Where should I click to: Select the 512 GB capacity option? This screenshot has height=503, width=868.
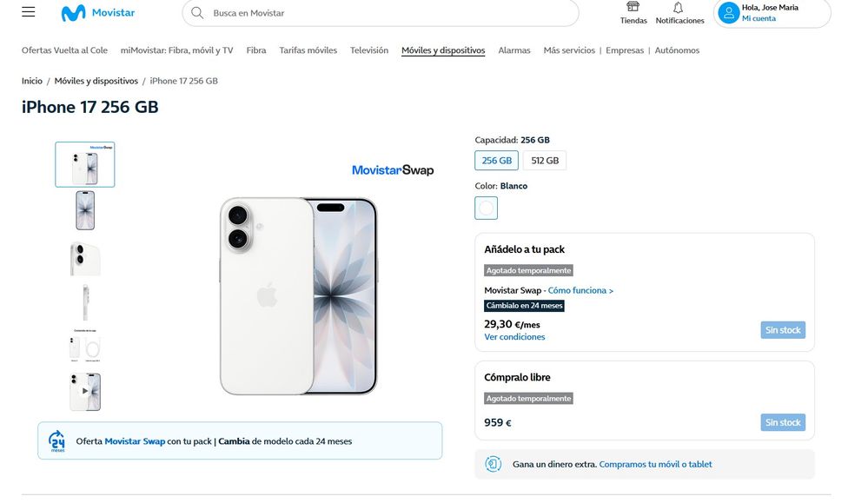click(x=545, y=161)
